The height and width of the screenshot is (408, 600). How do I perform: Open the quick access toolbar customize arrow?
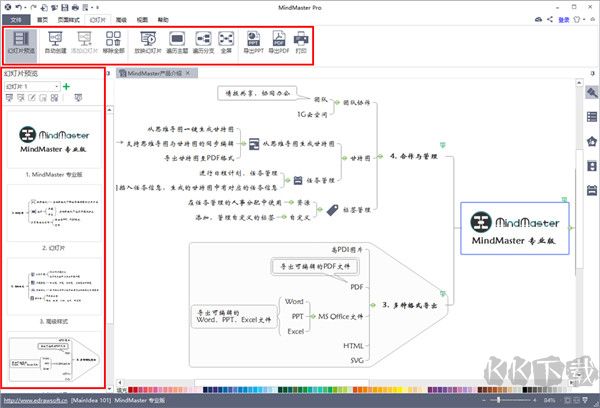coord(97,7)
